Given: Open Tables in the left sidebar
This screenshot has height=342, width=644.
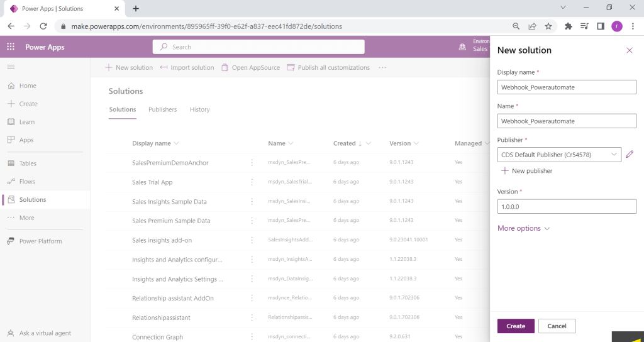Looking at the screenshot, I should [x=27, y=163].
